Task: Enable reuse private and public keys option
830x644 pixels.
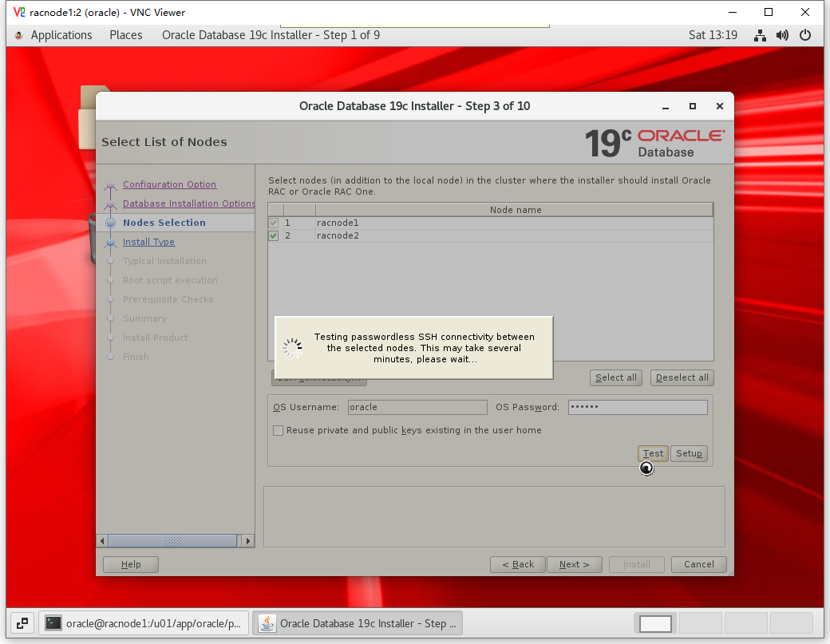Action: pyautogui.click(x=279, y=431)
